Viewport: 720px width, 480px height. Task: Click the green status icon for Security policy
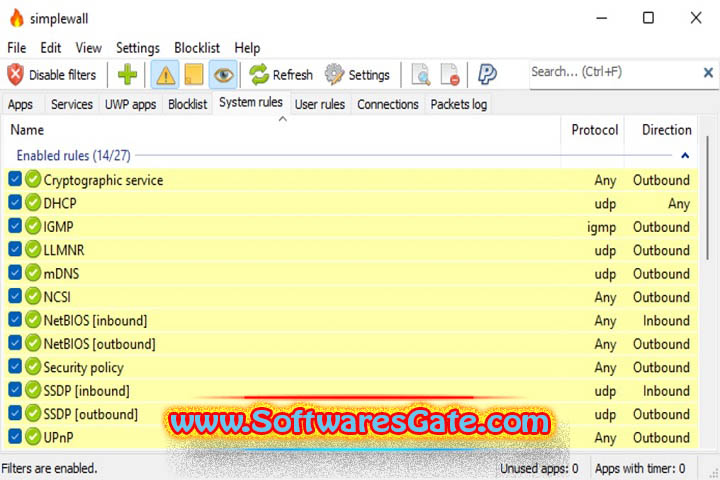[33, 367]
